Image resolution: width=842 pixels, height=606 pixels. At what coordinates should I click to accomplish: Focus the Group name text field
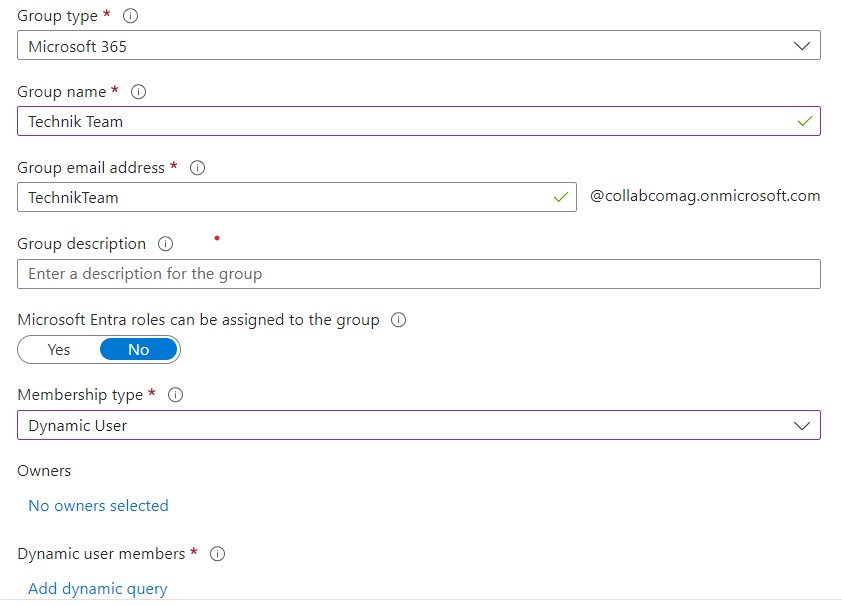pos(400,121)
